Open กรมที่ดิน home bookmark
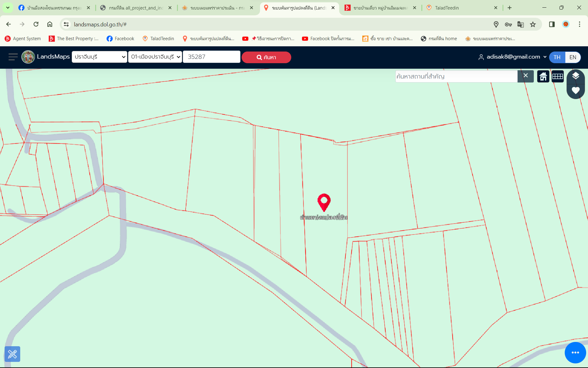This screenshot has height=368, width=588. [439, 39]
